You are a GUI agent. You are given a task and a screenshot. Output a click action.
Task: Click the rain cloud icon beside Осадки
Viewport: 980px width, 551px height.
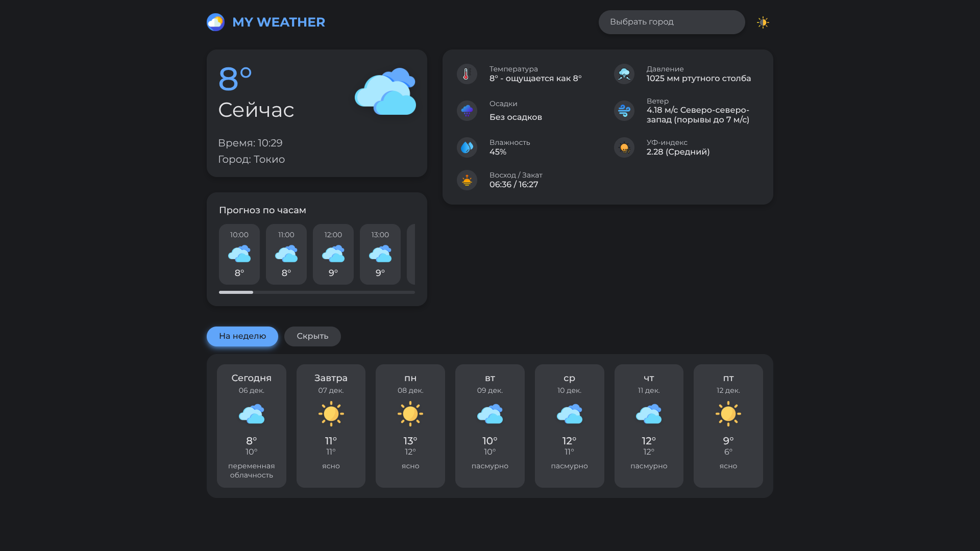coord(467,111)
